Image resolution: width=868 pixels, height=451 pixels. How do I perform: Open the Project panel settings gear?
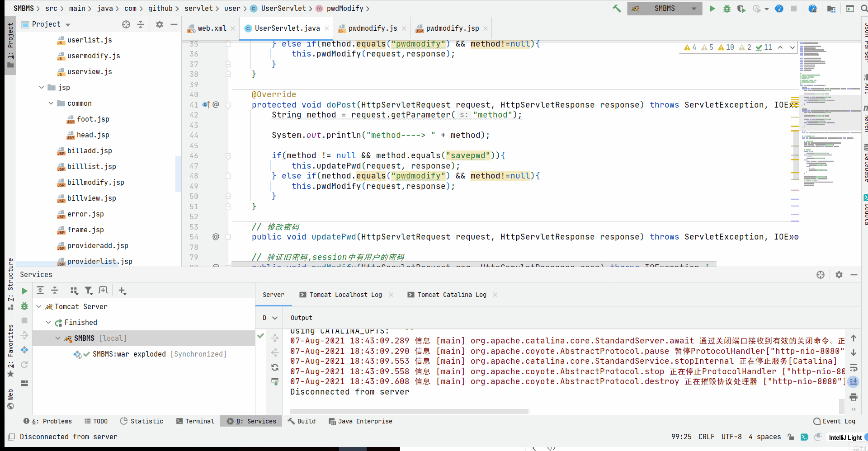(x=159, y=24)
